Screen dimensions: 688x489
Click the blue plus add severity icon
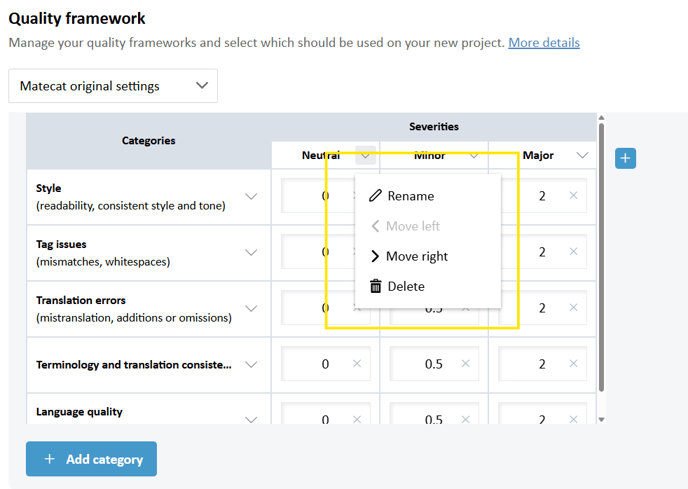pyautogui.click(x=625, y=158)
